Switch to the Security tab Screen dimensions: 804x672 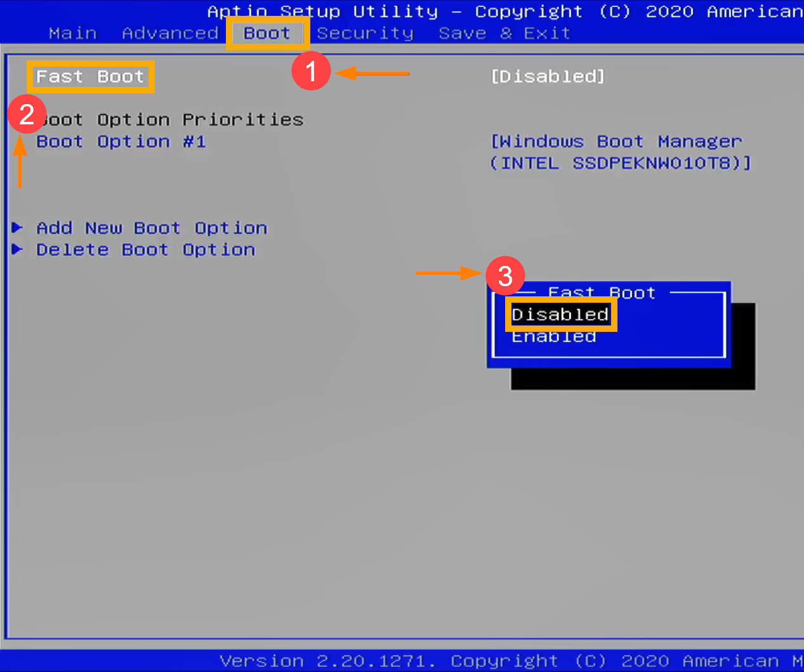366,33
